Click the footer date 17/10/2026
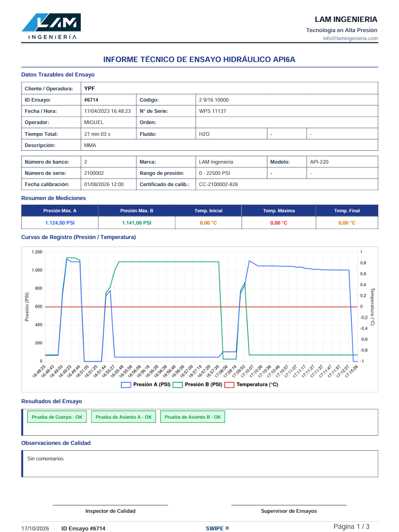This screenshot has height=532, width=399. (x=35, y=529)
